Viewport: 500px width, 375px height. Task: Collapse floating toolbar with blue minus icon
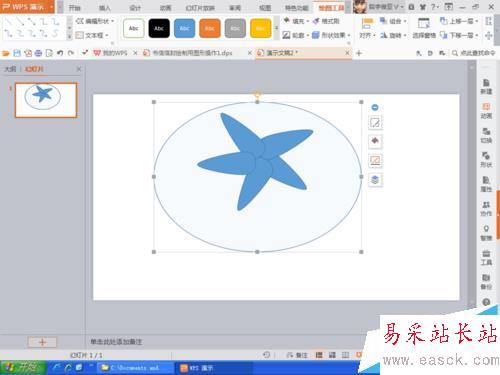click(x=375, y=107)
